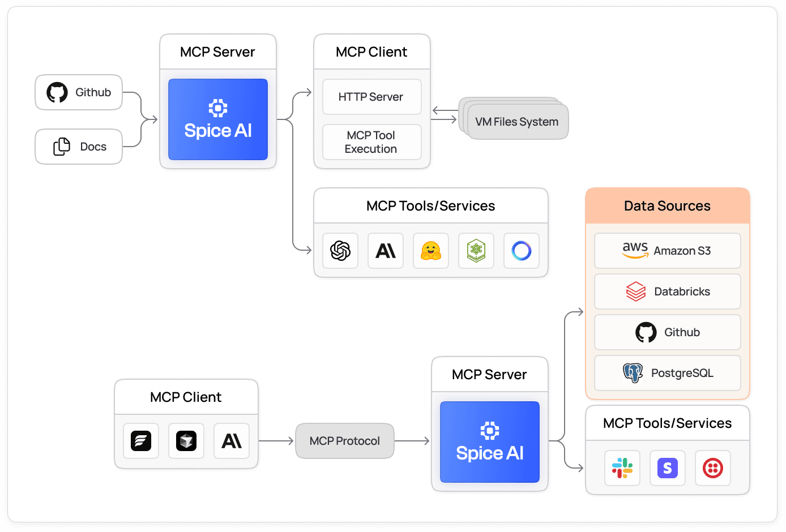
Task: Click the HTTP Server button
Action: point(371,97)
